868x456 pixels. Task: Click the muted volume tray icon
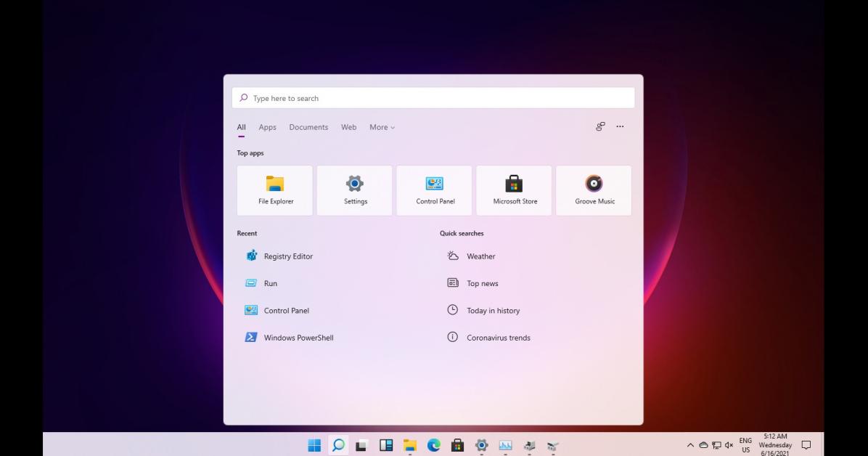[729, 445]
